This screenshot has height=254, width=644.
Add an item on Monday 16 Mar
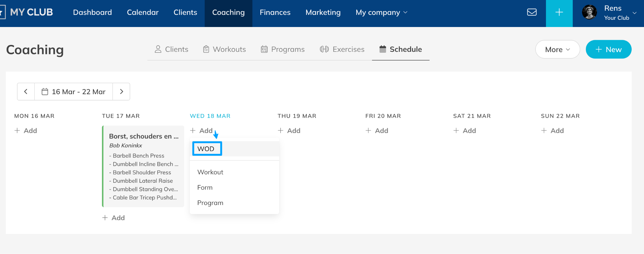[26, 131]
